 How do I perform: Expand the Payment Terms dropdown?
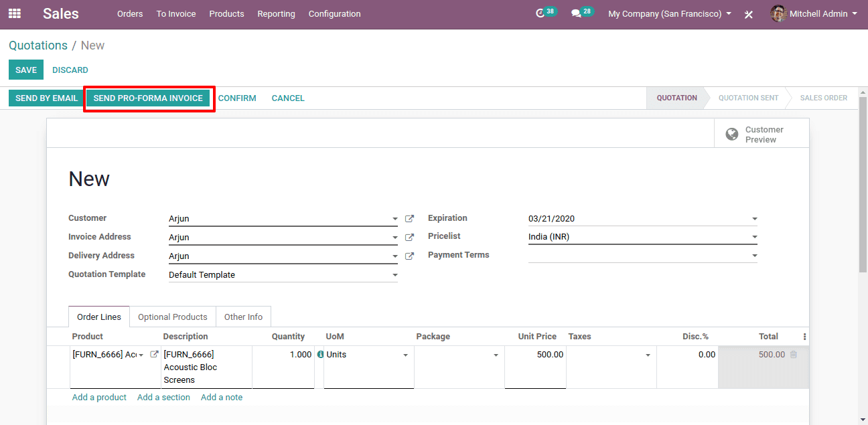click(755, 256)
